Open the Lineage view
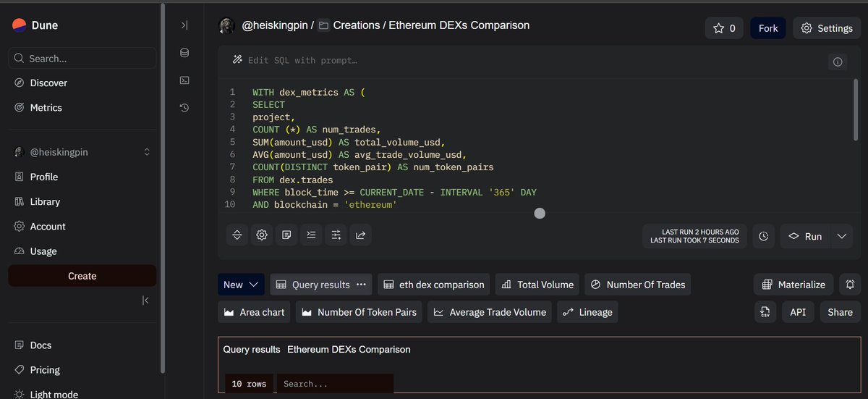This screenshot has height=399, width=868. point(587,312)
